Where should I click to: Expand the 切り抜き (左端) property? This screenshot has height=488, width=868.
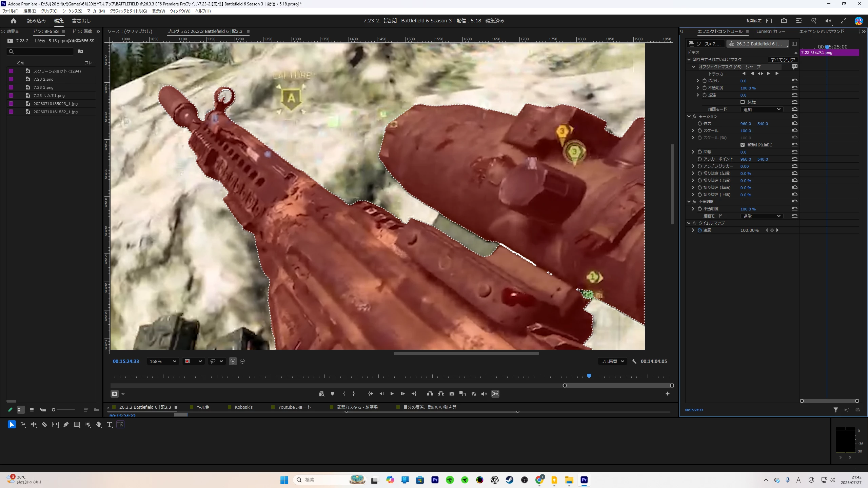pos(693,173)
